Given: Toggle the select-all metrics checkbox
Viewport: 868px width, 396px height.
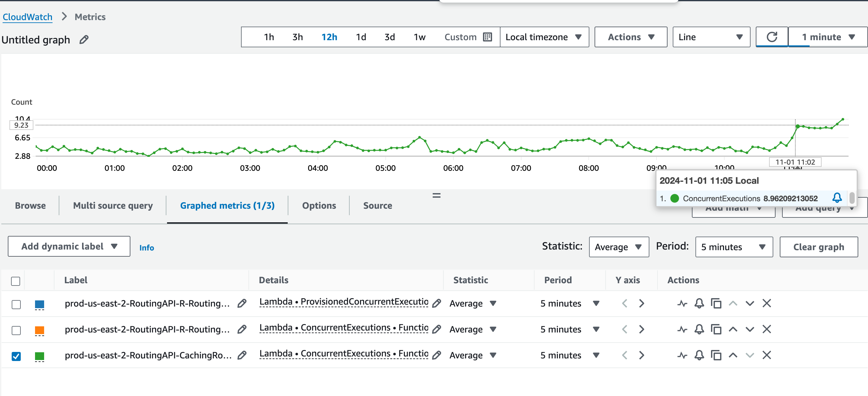Looking at the screenshot, I should 16,281.
